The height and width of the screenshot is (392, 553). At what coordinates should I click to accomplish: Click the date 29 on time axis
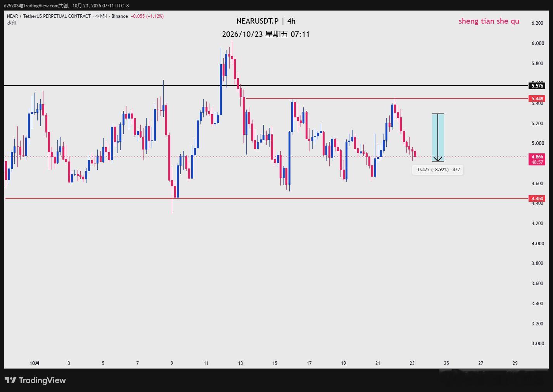(515, 363)
